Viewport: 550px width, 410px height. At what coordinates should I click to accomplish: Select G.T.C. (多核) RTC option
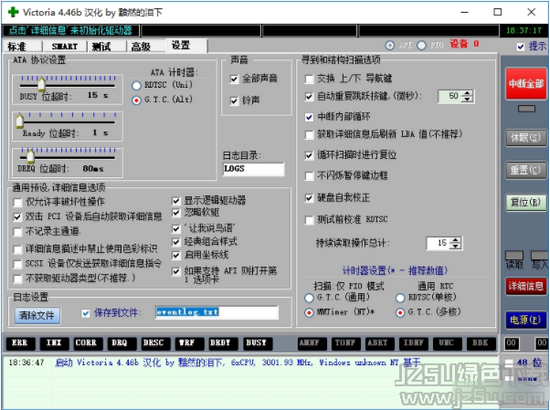[x=400, y=312]
